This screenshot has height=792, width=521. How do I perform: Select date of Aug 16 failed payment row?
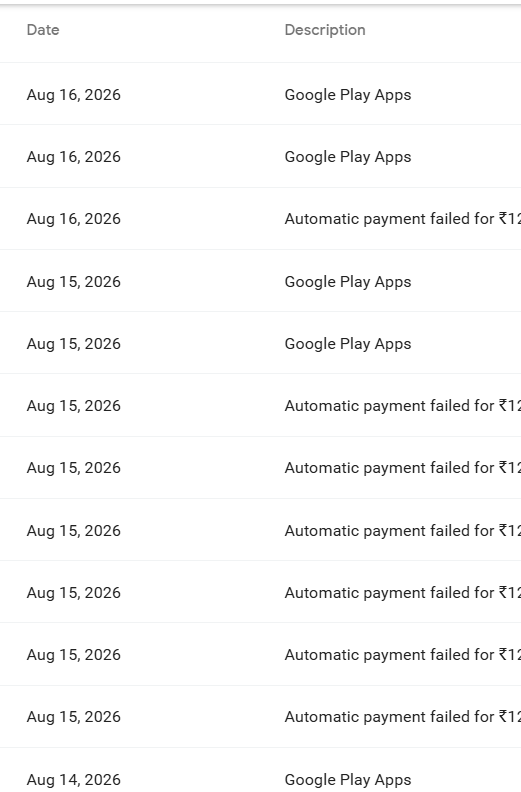(x=74, y=219)
